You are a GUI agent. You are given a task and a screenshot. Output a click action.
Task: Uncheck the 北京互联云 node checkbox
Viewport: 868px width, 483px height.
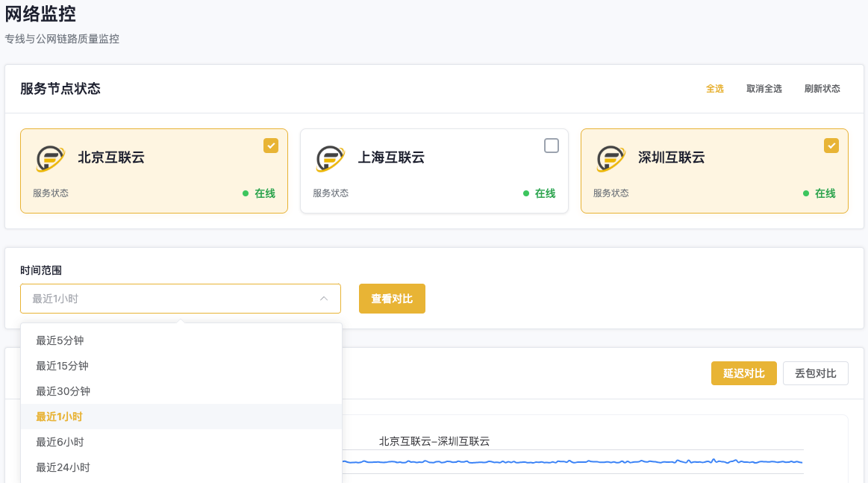[x=271, y=146]
